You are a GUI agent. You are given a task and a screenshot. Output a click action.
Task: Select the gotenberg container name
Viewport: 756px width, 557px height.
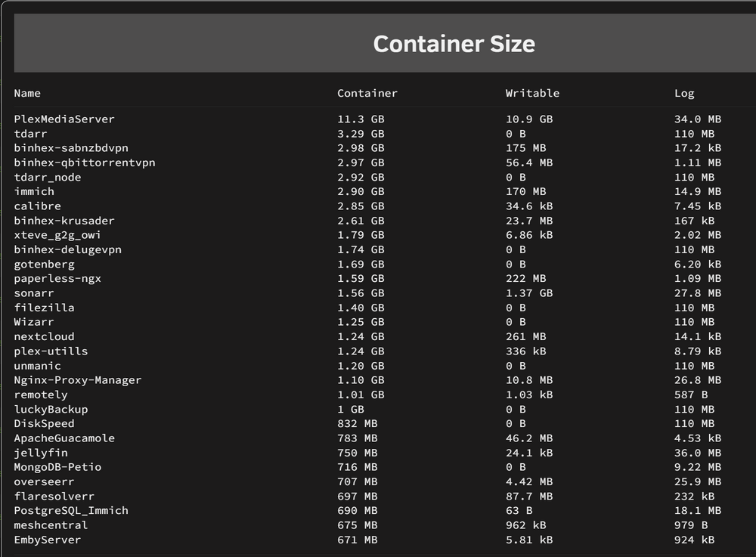[x=44, y=264]
